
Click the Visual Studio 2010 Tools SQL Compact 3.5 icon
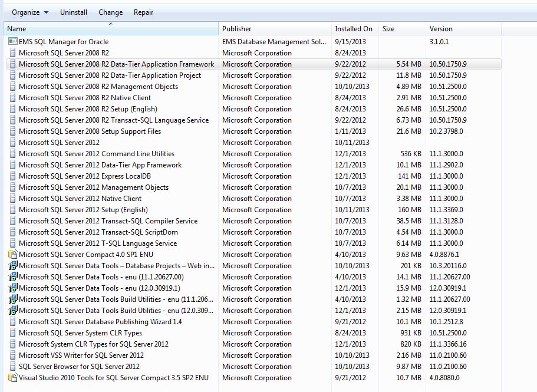click(x=12, y=378)
